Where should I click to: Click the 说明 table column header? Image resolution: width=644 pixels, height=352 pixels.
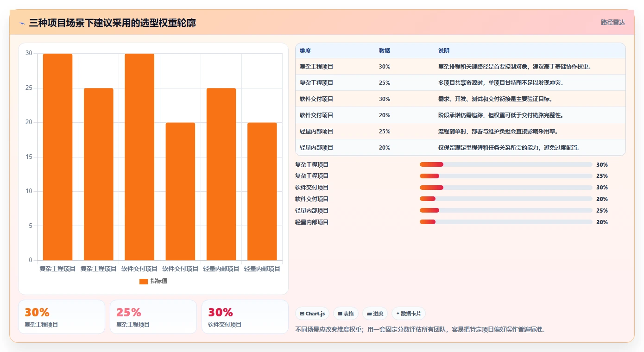click(444, 50)
